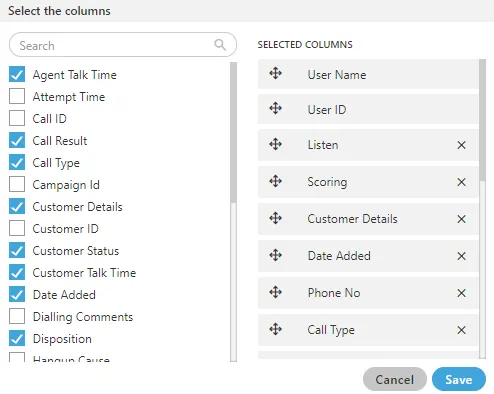
Task: Remove Phone No from selected columns
Action: coord(461,293)
